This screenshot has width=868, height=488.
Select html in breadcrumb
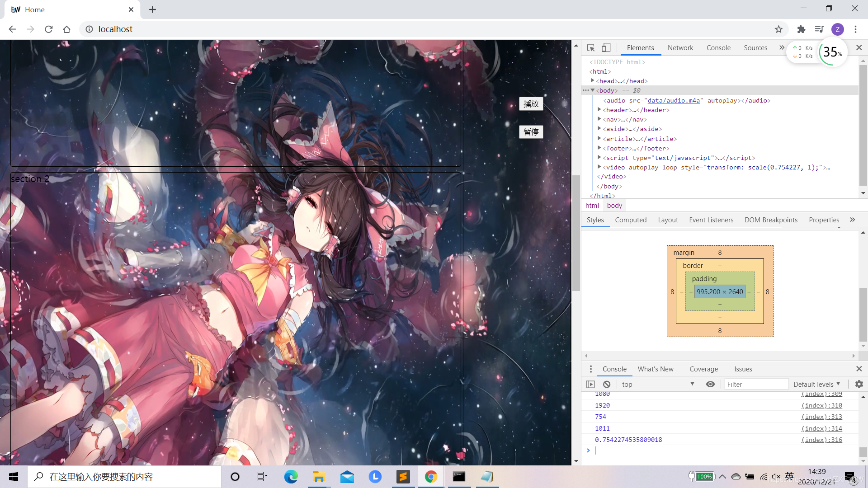tap(592, 206)
